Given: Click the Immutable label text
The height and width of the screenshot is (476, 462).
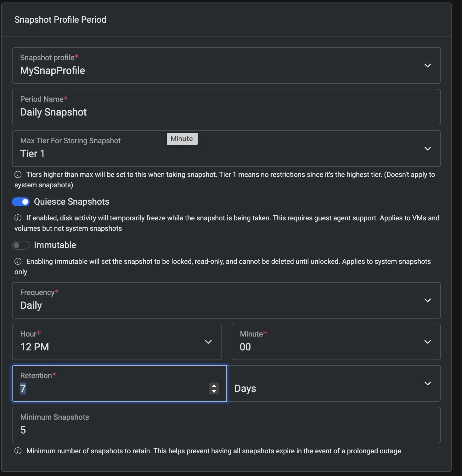Looking at the screenshot, I should pos(55,245).
